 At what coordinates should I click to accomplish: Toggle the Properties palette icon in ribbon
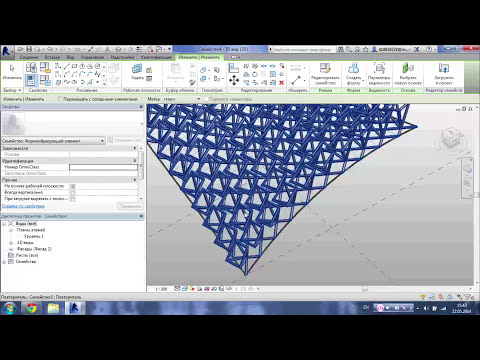[31, 80]
